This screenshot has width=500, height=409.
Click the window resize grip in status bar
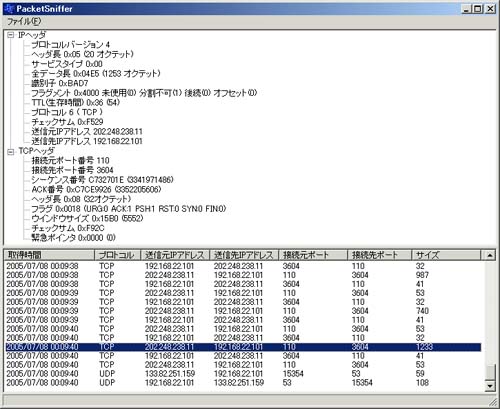tap(492, 401)
